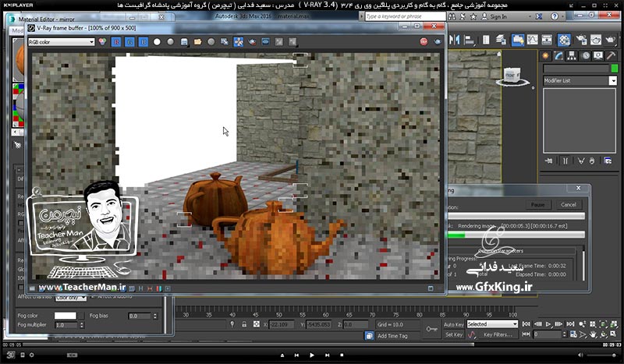Click the search keyword field
624x364 pixels.
405,16
